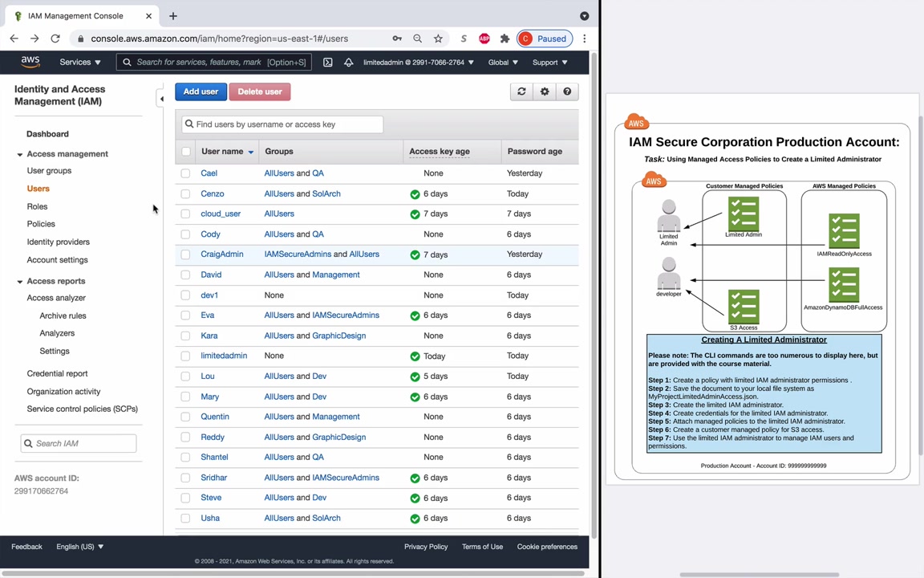Click the zoom magnifier in address bar
Image resolution: width=924 pixels, height=578 pixels.
(417, 39)
